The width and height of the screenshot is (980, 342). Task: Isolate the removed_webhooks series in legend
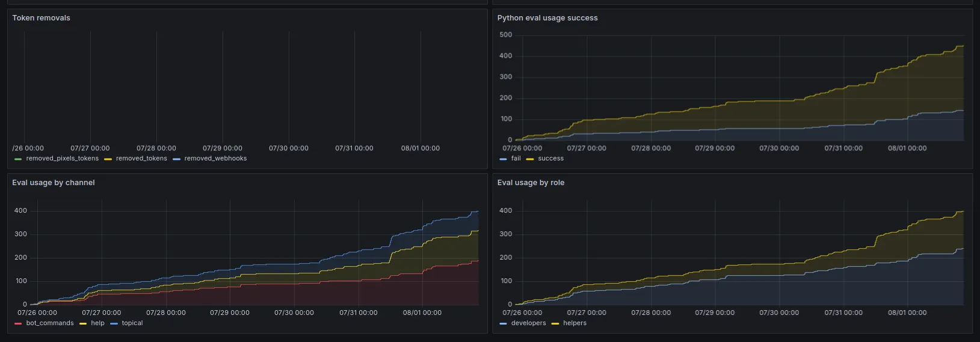[x=215, y=159]
